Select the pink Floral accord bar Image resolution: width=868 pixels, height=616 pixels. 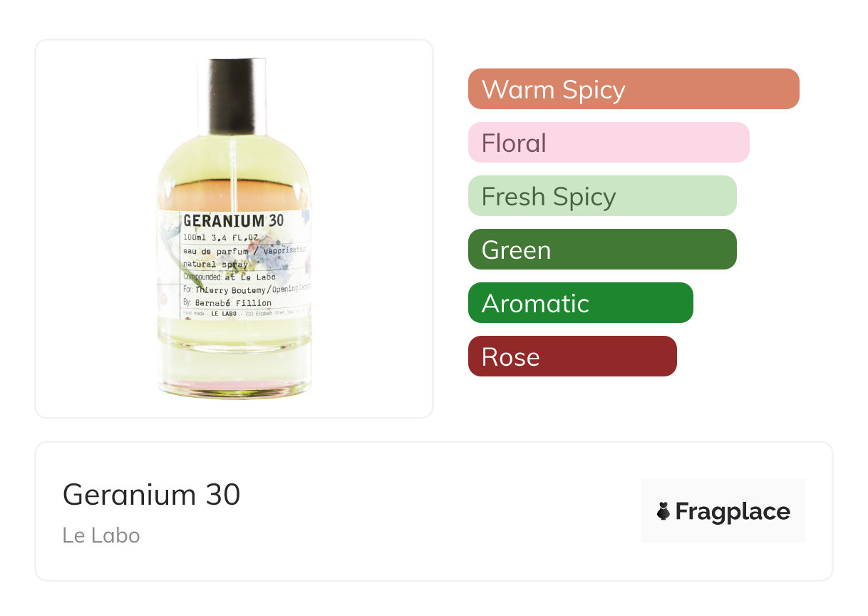pyautogui.click(x=608, y=143)
